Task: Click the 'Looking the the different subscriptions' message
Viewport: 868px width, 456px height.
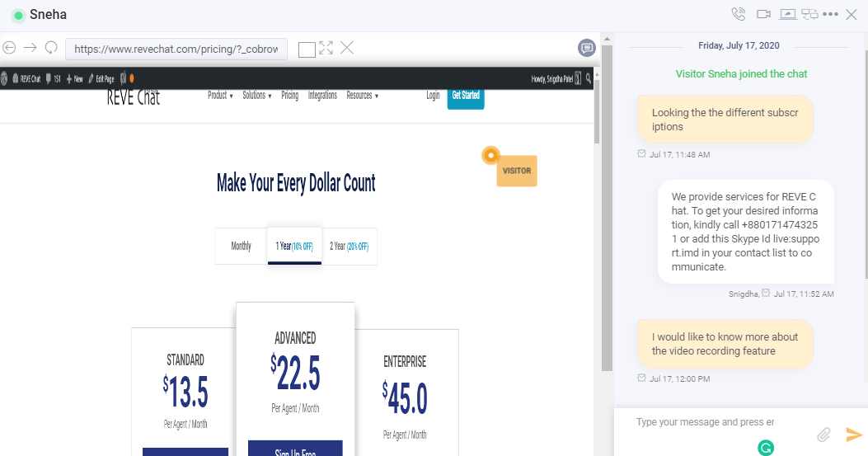Action: (725, 120)
